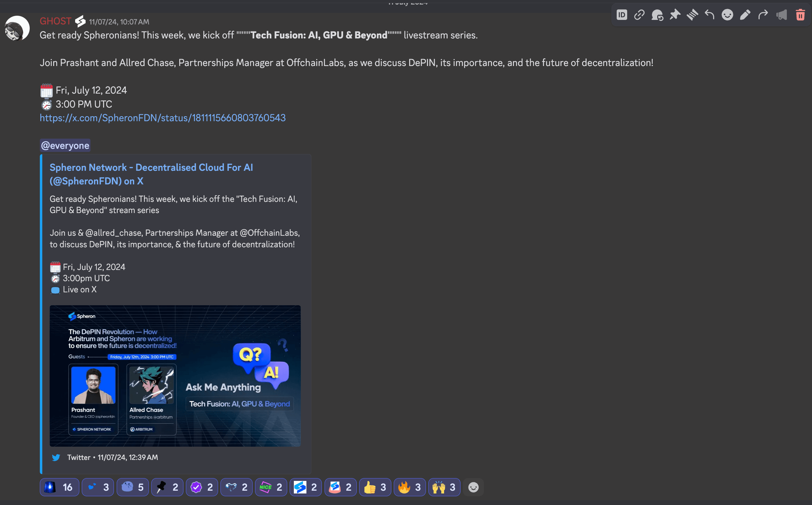
Task: Toggle the raised hands reaction
Action: [444, 487]
